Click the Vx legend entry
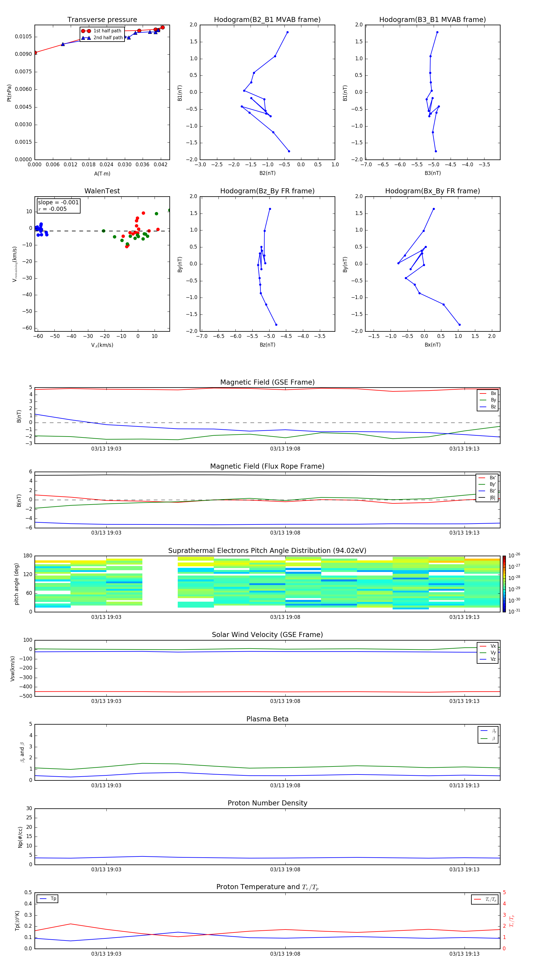This screenshot has height=980, width=535. pyautogui.click(x=488, y=646)
